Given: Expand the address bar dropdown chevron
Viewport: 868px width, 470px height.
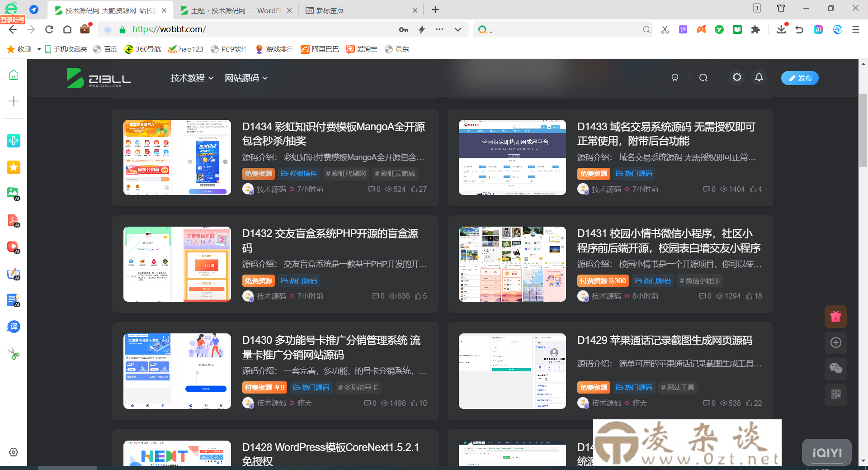Looking at the screenshot, I should tap(458, 29).
